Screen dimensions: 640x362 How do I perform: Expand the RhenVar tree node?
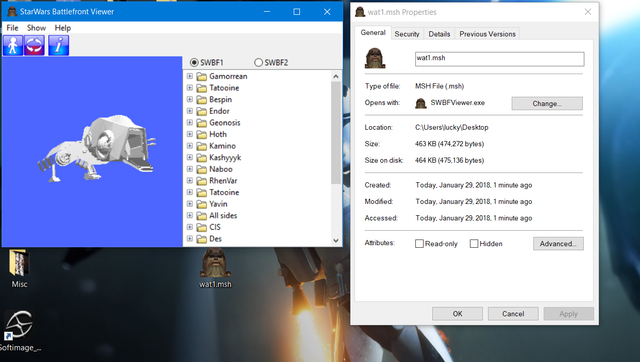pos(190,181)
